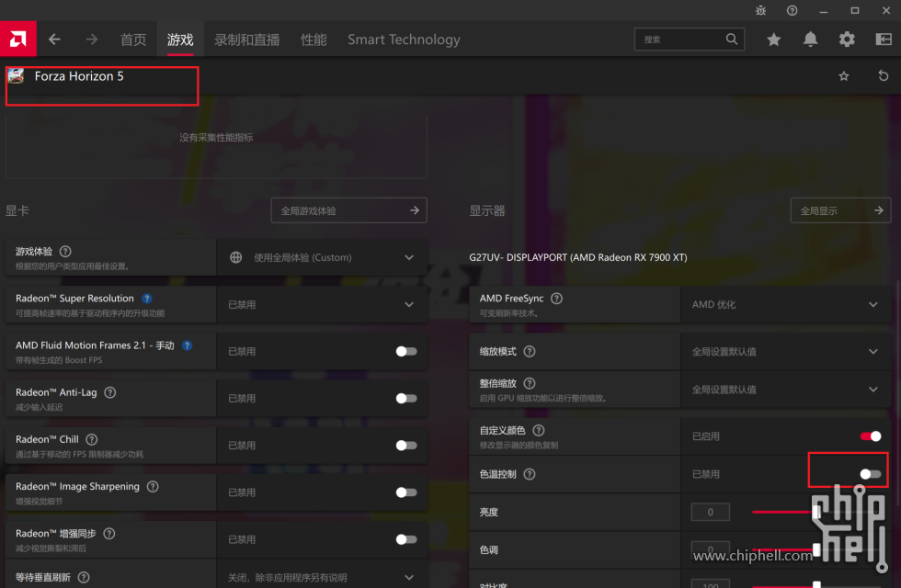This screenshot has height=588, width=901.
Task: Show help for Radeon Image Sharpening
Action: (153, 487)
